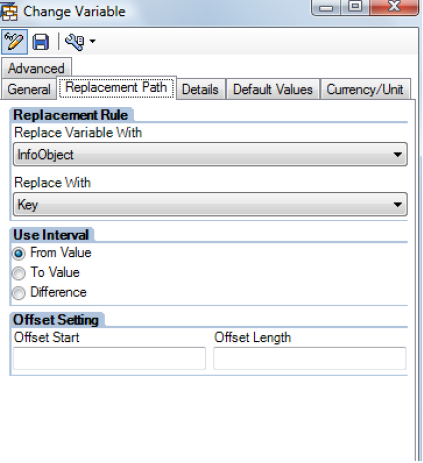Choose the Difference radio option
The height and width of the screenshot is (463, 423).
click(x=19, y=293)
